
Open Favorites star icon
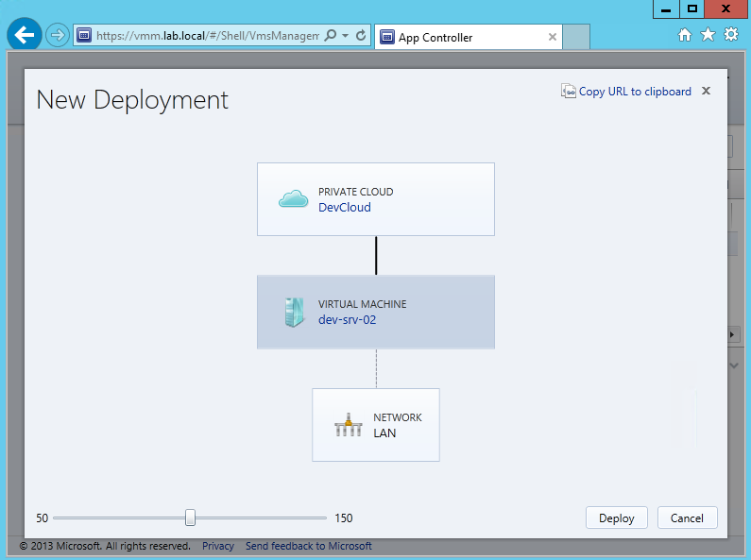(x=708, y=35)
